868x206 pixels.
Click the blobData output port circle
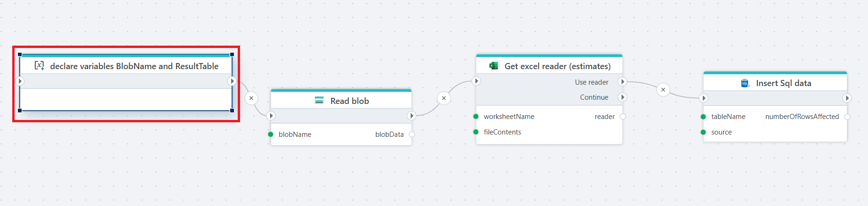[x=412, y=135]
